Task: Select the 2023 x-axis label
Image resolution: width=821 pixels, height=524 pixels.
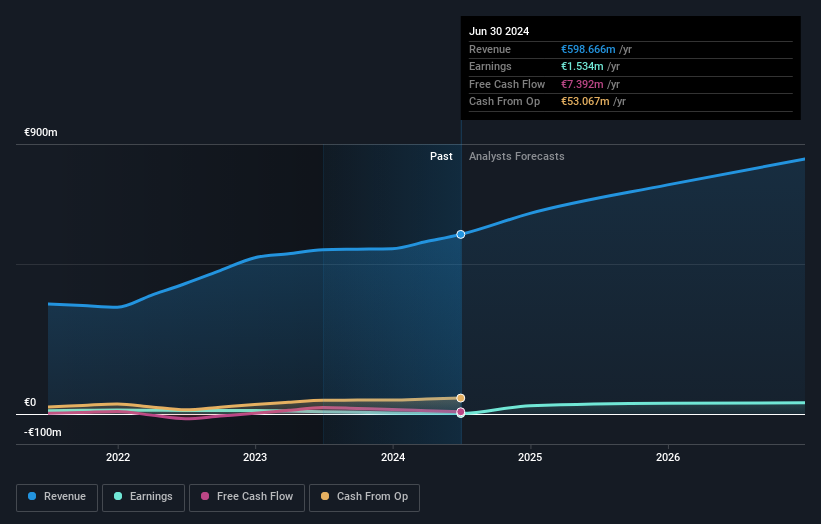Action: click(x=255, y=457)
